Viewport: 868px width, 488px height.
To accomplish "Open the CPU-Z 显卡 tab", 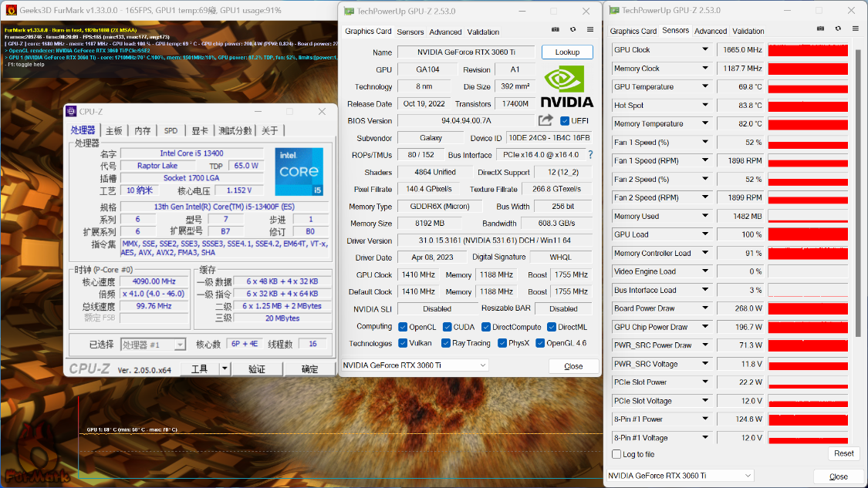I will click(x=199, y=130).
